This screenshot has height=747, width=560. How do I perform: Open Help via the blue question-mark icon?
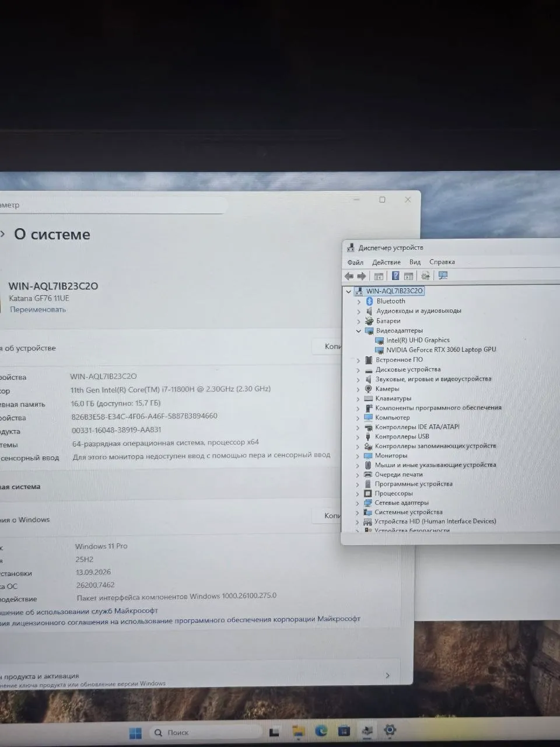[x=395, y=276]
